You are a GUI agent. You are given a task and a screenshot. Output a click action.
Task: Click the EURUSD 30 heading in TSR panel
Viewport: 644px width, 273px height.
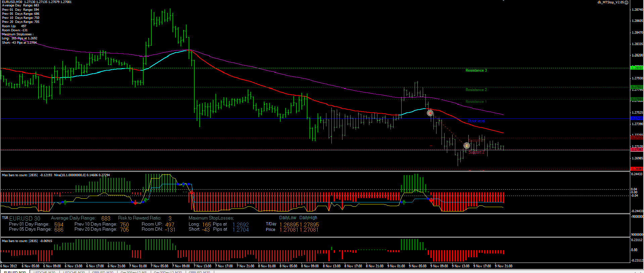point(25,219)
